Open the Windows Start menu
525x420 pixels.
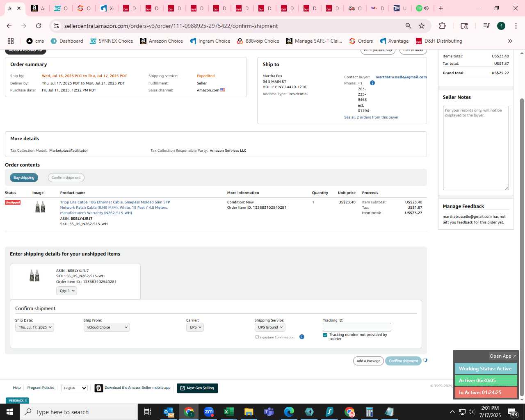(x=10, y=412)
